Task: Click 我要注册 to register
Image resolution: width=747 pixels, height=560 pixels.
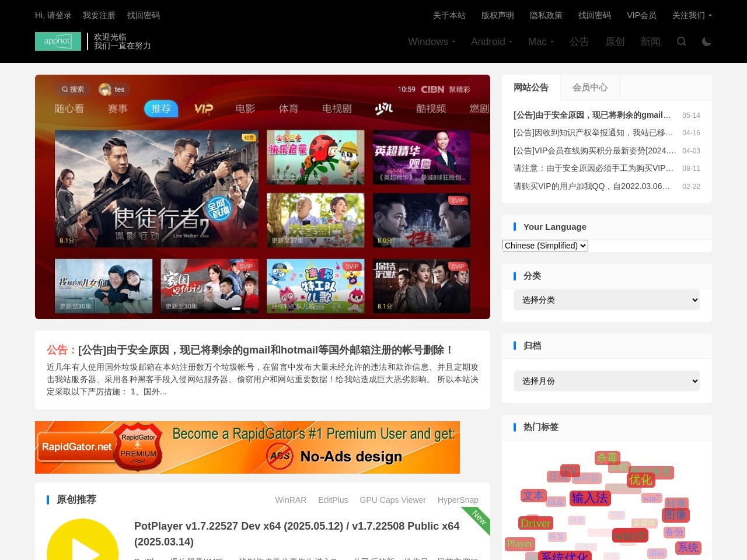Action: (x=99, y=15)
